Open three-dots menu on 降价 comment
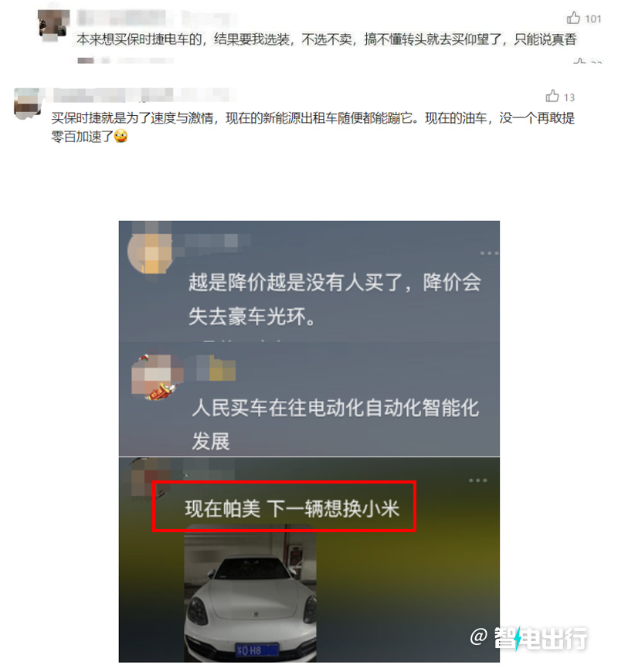 coord(489,253)
